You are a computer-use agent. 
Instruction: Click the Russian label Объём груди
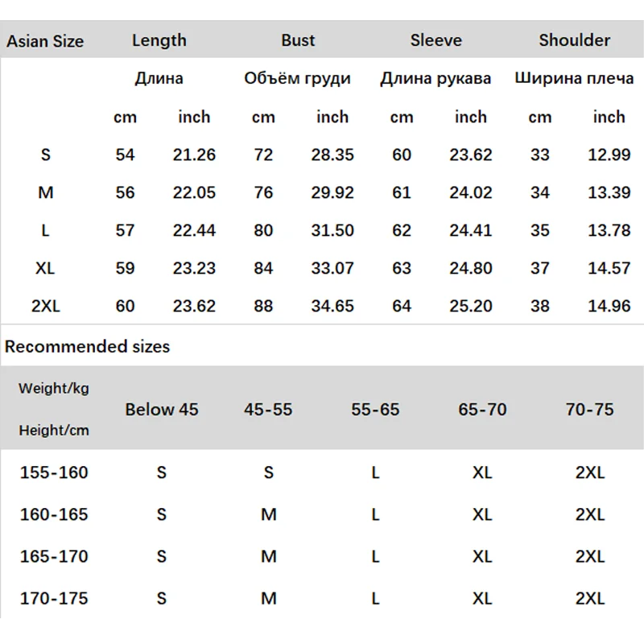[x=297, y=78]
